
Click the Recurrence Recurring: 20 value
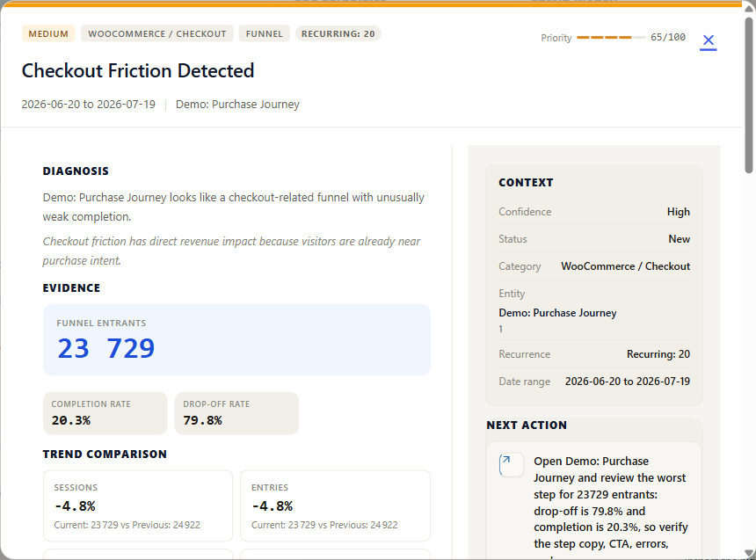(x=658, y=354)
